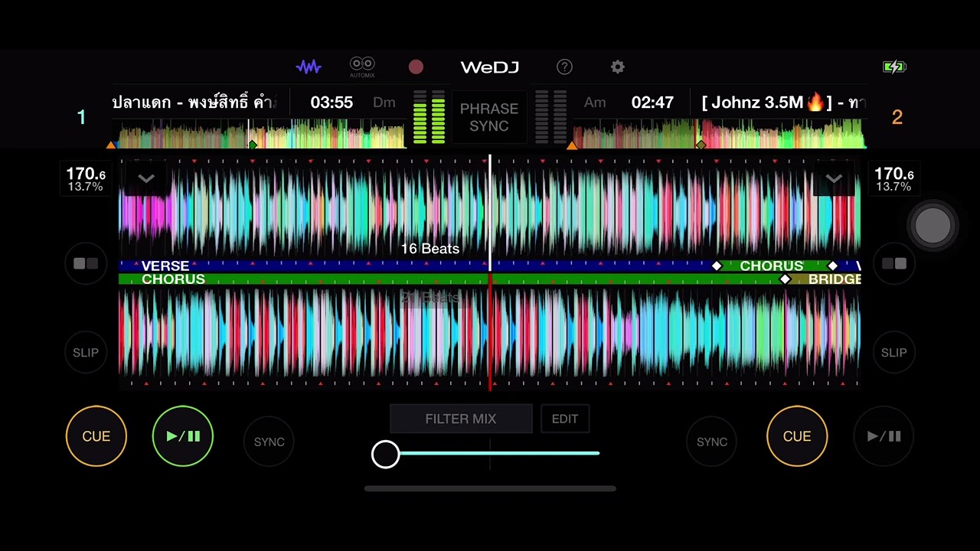Toggle SLIP mode on deck 2
Image resolution: width=980 pixels, height=551 pixels.
(x=894, y=352)
